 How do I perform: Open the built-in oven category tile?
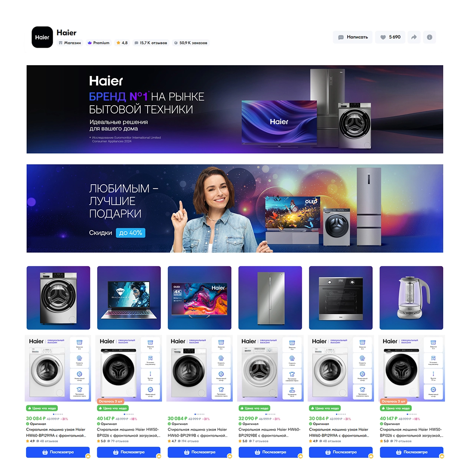(341, 298)
